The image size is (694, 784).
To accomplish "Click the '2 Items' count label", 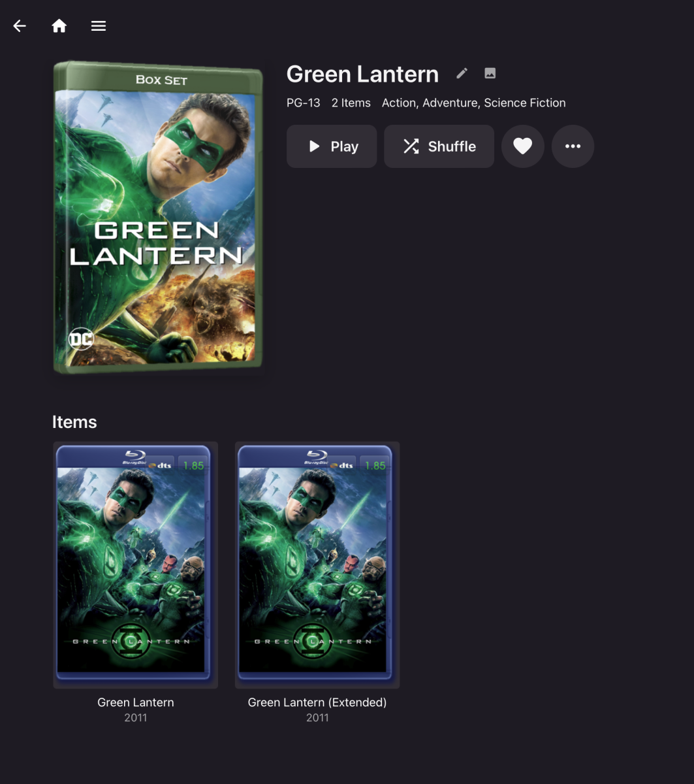I will [351, 103].
